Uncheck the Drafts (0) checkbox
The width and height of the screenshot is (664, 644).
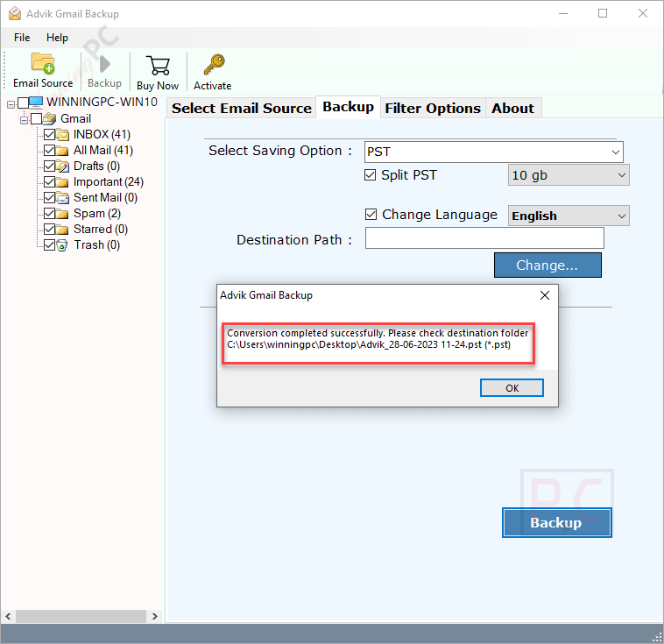pos(50,166)
